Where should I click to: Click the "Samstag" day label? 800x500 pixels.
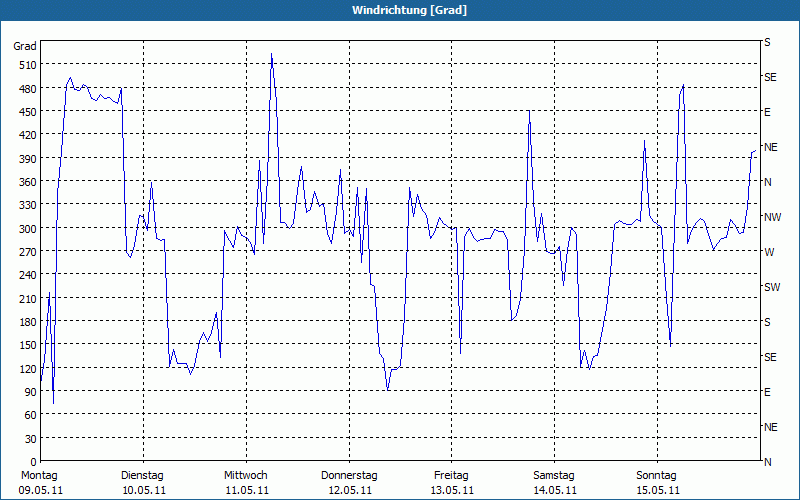[x=554, y=476]
